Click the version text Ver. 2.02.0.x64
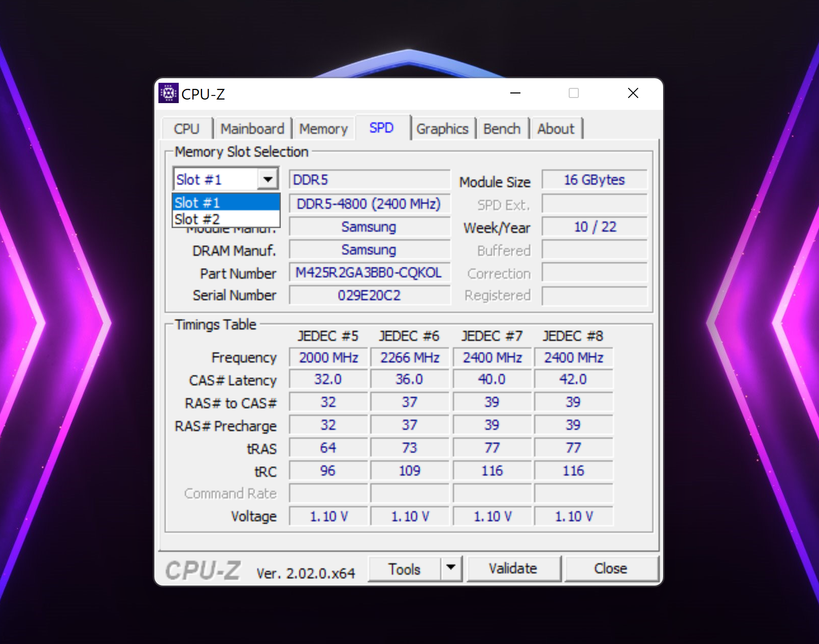819x644 pixels. (x=306, y=573)
